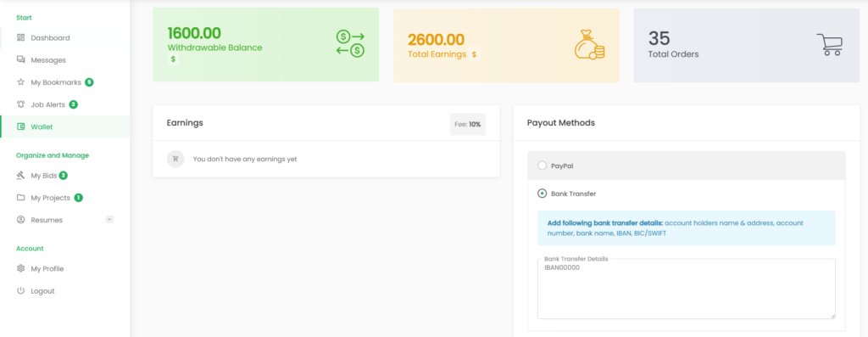This screenshot has width=868, height=337.
Task: Click the 2600.00 earnings amount
Action: [x=437, y=40]
